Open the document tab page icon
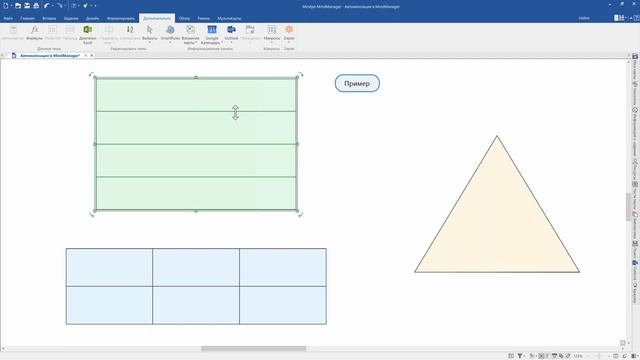 [x=13, y=56]
